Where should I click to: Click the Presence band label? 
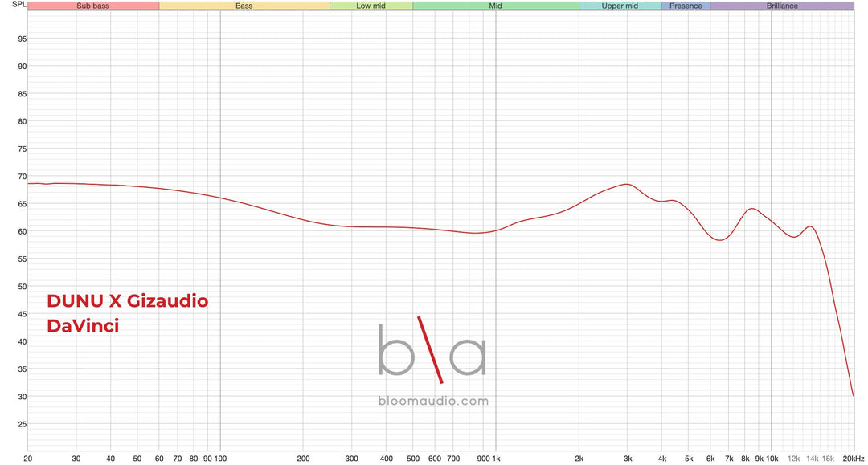pos(686,6)
